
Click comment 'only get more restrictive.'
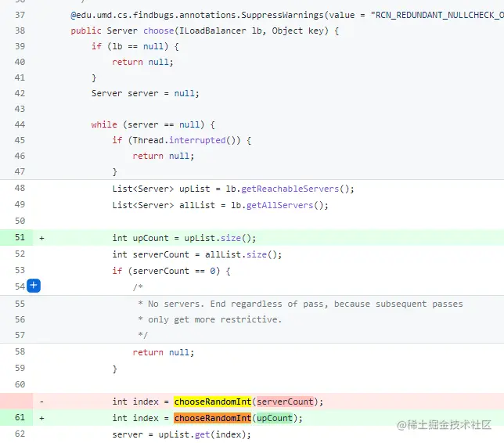tap(214, 319)
